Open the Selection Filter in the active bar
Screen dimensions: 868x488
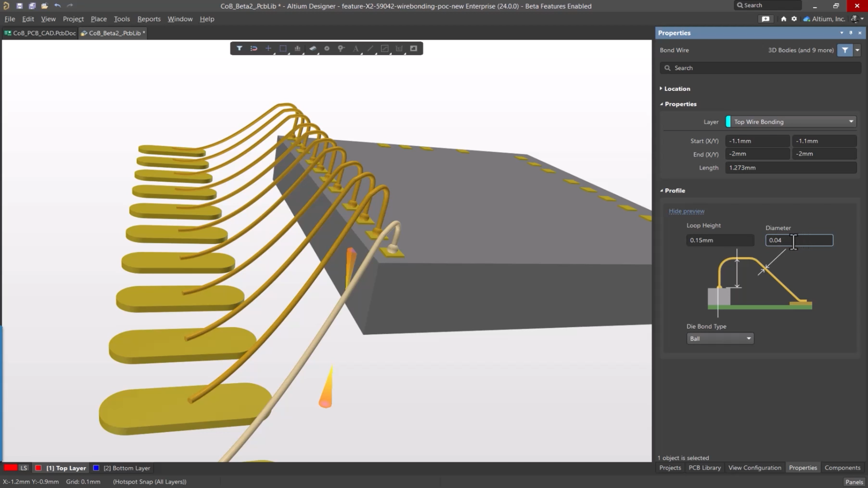click(x=239, y=49)
